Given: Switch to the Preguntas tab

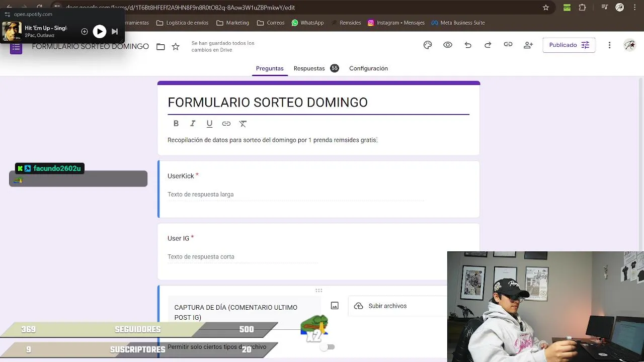Looking at the screenshot, I should click(x=270, y=68).
